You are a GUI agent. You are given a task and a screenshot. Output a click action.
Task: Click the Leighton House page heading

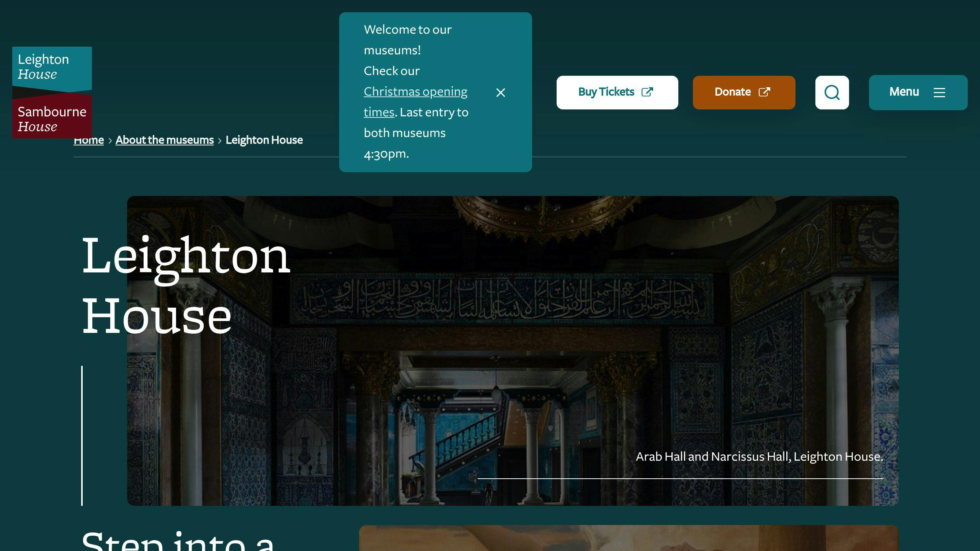pos(186,285)
